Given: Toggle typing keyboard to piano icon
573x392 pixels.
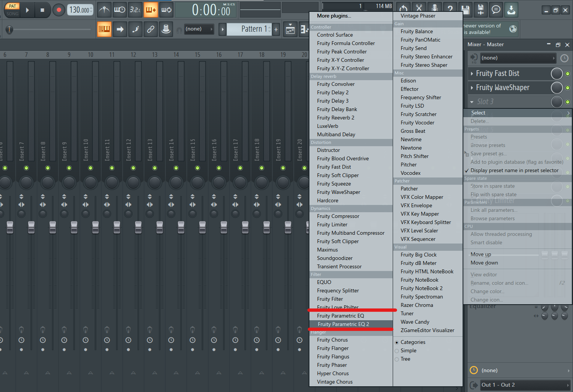Looking at the screenshot, I should [x=104, y=29].
